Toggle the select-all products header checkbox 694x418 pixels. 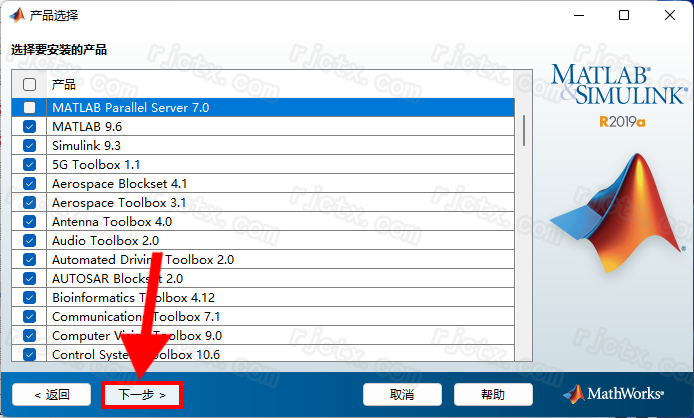click(x=30, y=84)
